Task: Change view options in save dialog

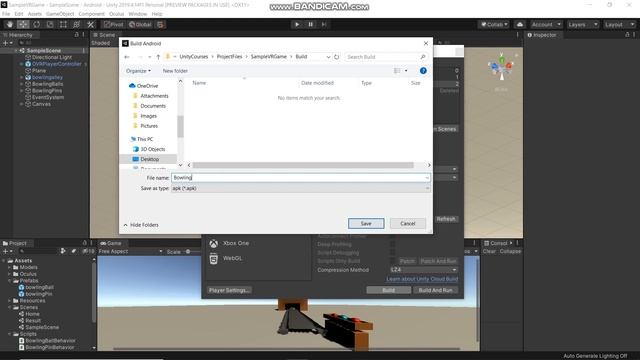Action: coord(400,71)
